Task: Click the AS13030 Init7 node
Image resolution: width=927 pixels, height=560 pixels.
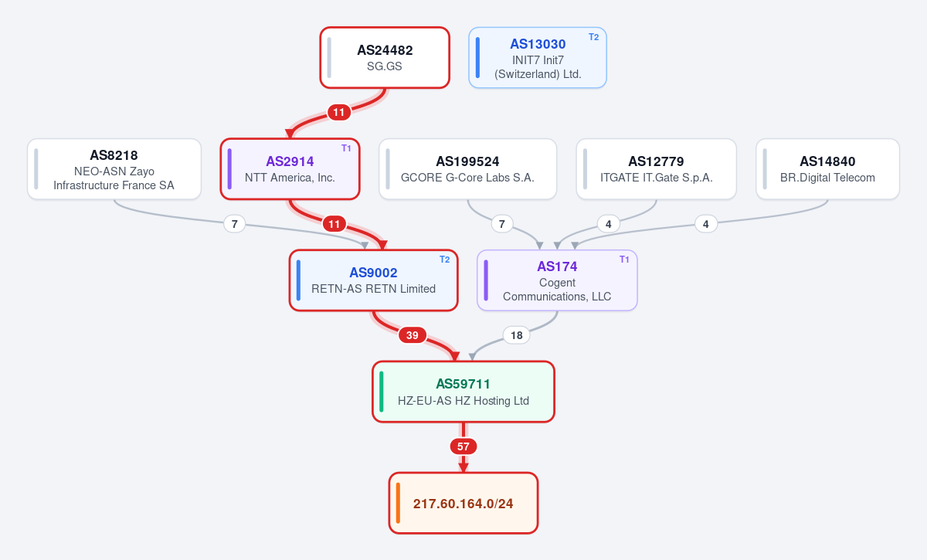Action: [x=538, y=58]
